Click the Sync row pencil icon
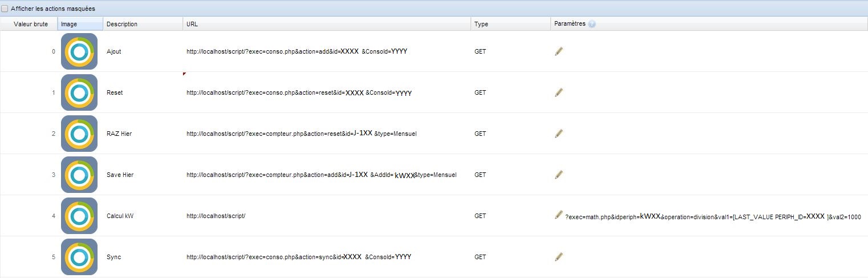The height and width of the screenshot is (278, 868). click(559, 257)
